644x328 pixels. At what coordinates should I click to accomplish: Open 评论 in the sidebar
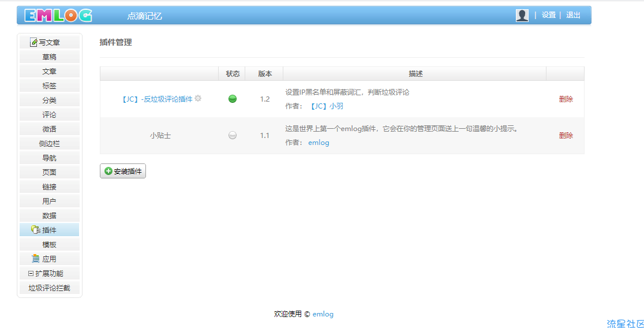[x=49, y=114]
